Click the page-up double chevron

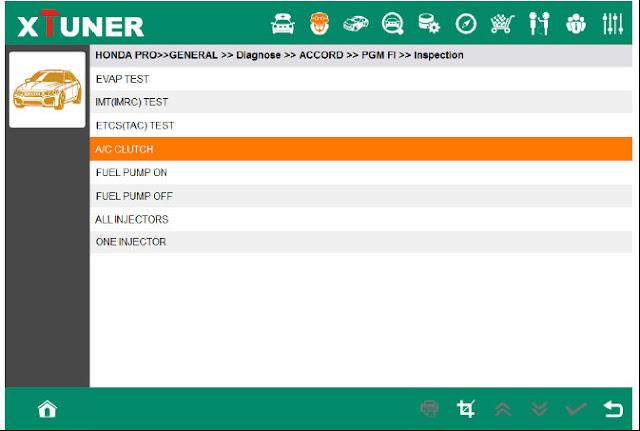503,409
